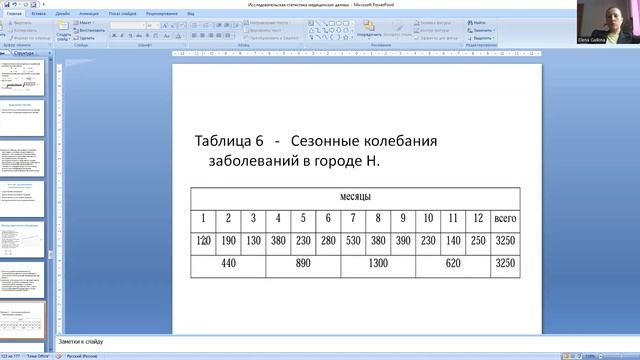This screenshot has height=360, width=640.
Task: Open the Заменить replace dropdown
Action: [481, 30]
